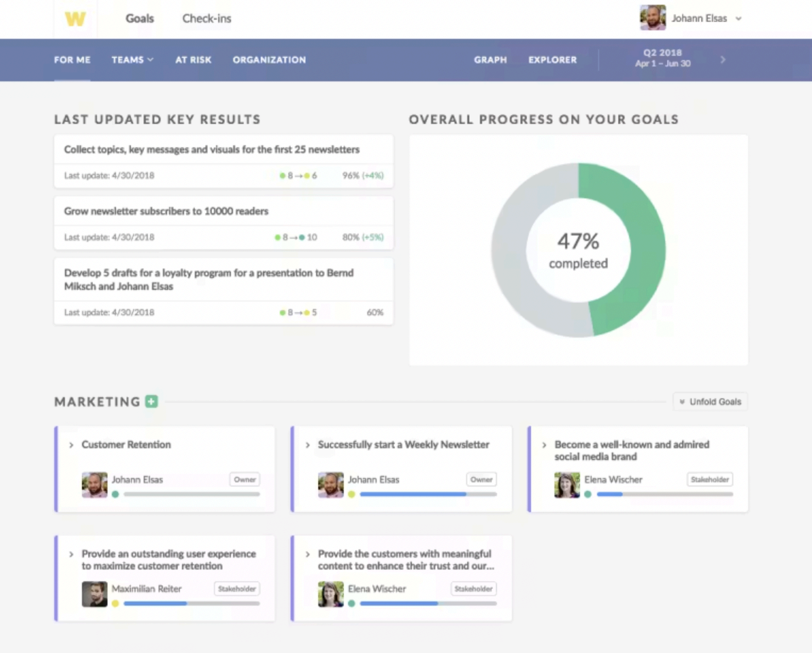Screen dimensions: 812x653
Task: Click Johann Elsas profile avatar in header
Action: click(x=652, y=18)
